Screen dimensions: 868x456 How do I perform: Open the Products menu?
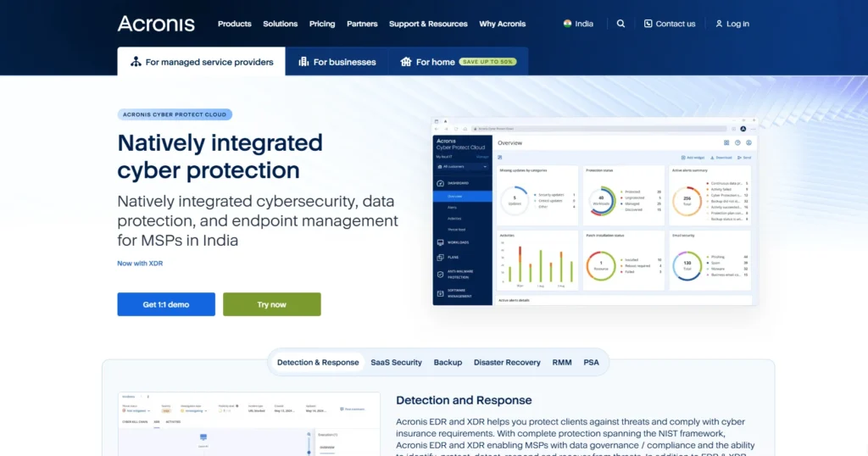tap(234, 24)
